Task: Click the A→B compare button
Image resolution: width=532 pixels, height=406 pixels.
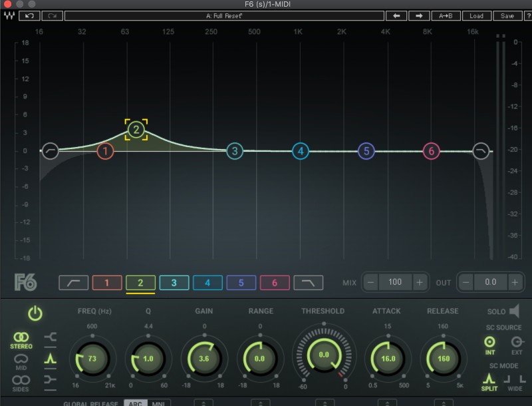Action: tap(446, 15)
